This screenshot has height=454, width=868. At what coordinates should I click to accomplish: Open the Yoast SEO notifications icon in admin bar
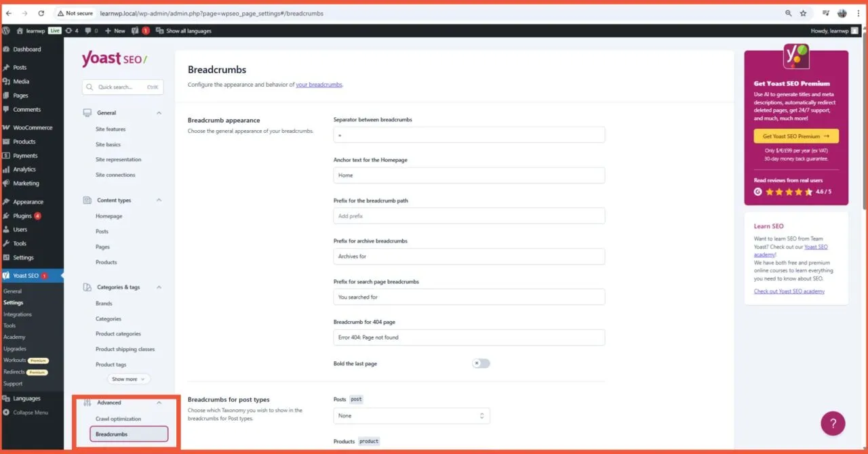[x=140, y=30]
